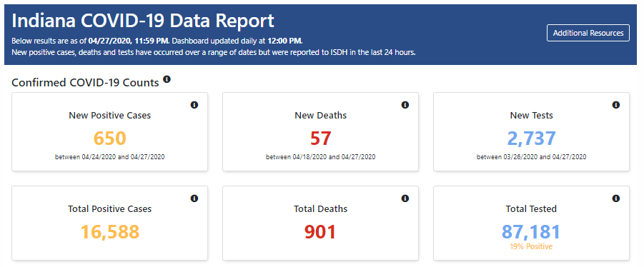Select the 16,588 total positive cases value

coord(109,232)
